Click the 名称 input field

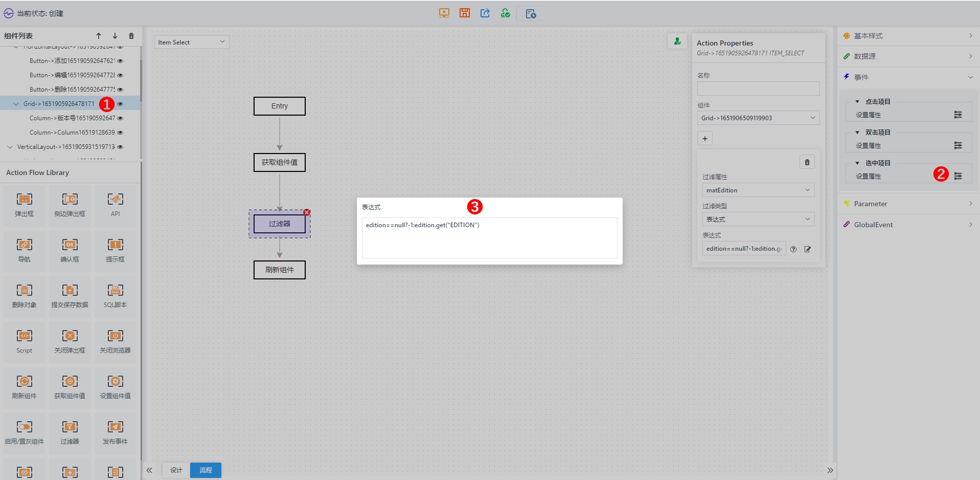(758, 89)
